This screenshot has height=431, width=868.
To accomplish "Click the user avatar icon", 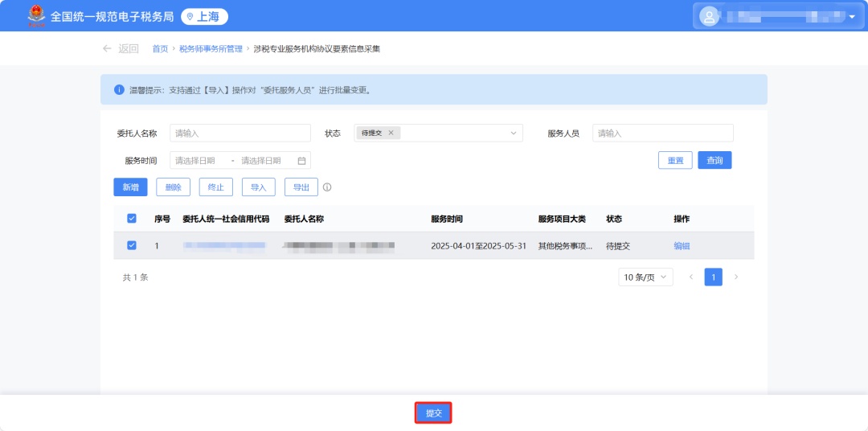I will [x=708, y=16].
